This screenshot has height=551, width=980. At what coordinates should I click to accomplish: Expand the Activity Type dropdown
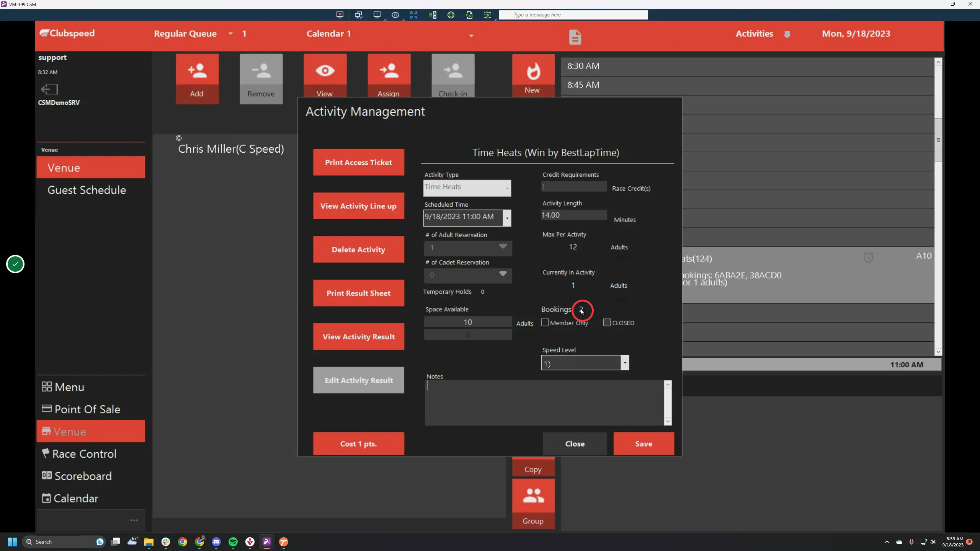(507, 188)
